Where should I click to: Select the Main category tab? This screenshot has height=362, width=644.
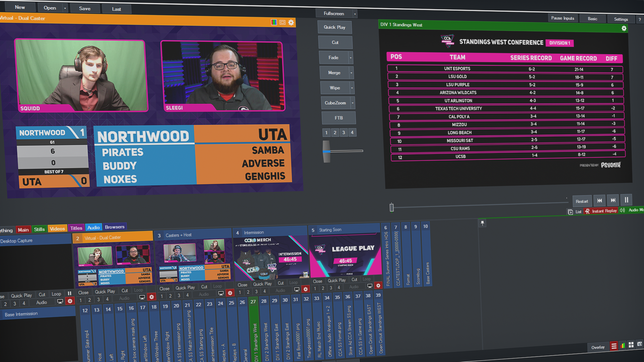23,230
